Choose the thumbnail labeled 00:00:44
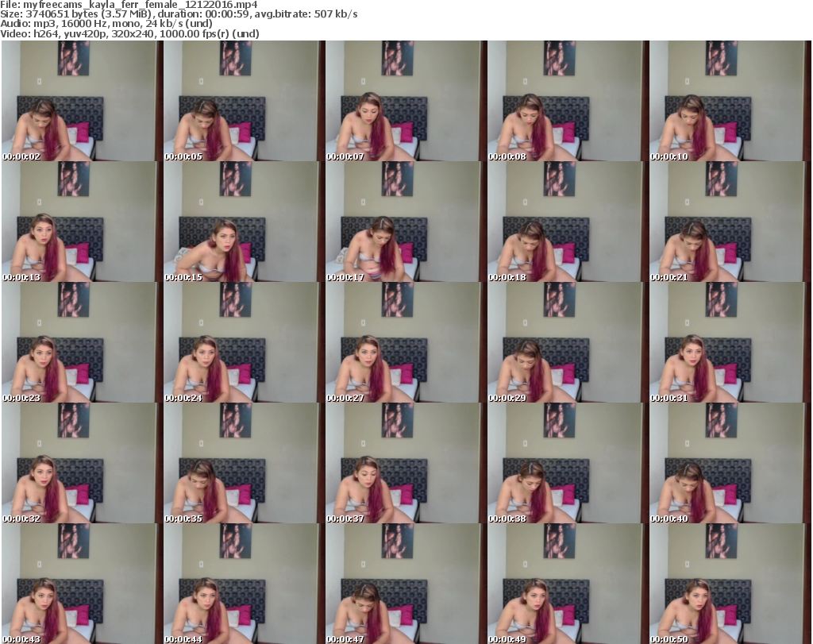813x644 pixels. click(x=244, y=584)
